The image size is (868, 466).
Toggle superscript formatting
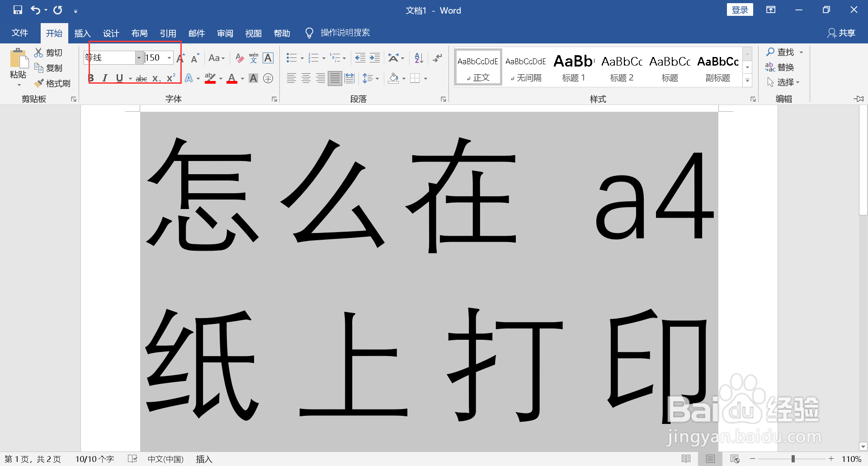click(x=171, y=78)
